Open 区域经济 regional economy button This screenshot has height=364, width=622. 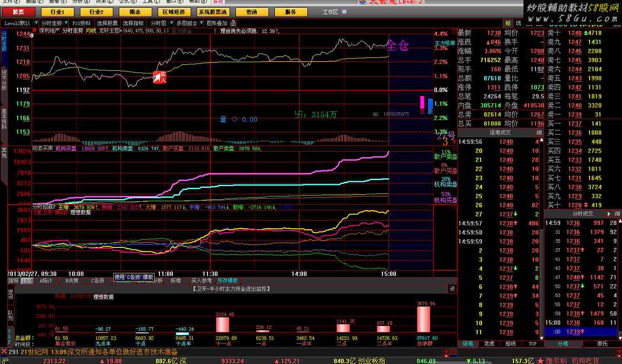pyautogui.click(x=174, y=12)
